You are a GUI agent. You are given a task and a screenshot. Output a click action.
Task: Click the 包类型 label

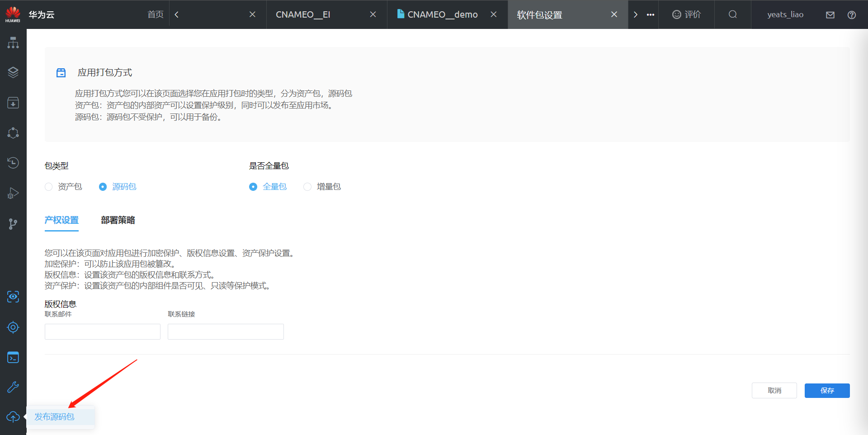[x=57, y=166]
